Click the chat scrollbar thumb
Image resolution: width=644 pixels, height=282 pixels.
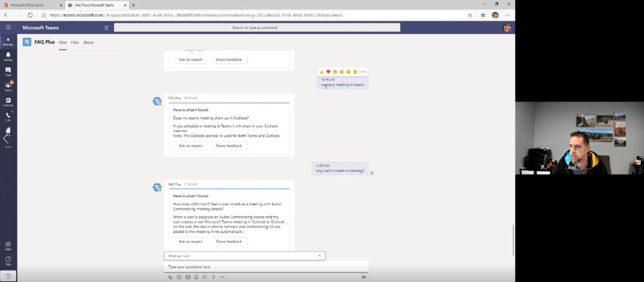coord(513,240)
